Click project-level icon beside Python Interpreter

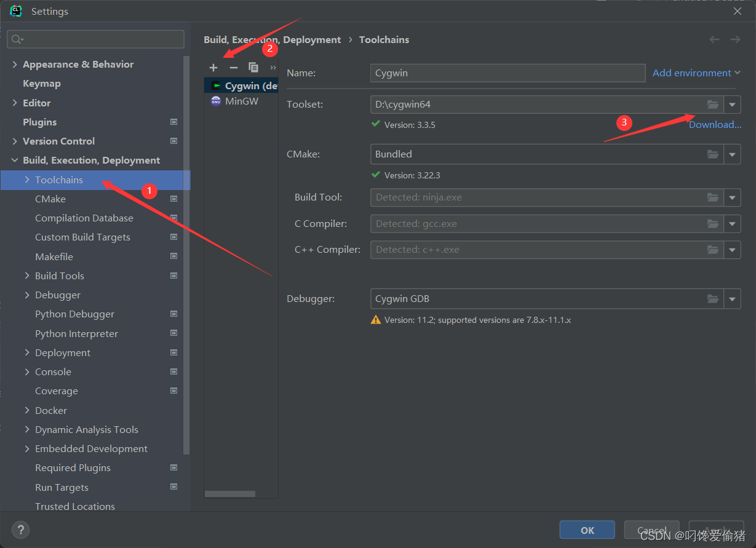coord(173,333)
